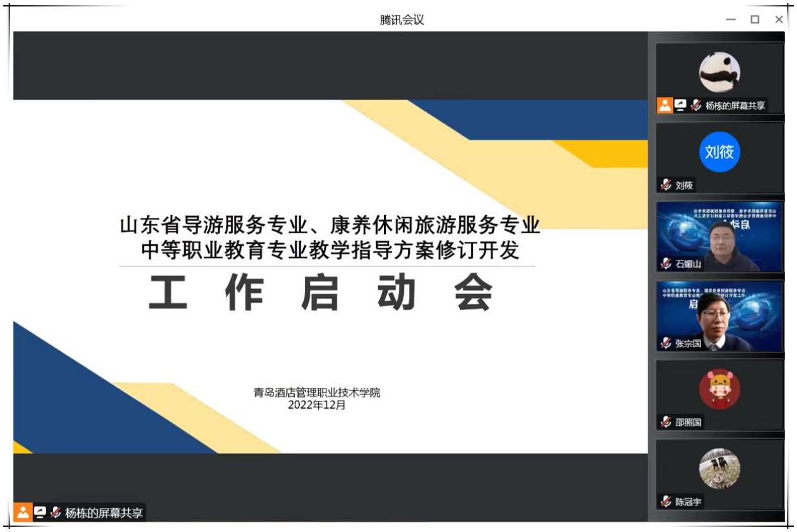Viewport: 797px width, 532px height.
Task: Click the 杨栋的屏幕共享 label on shared screen
Action: [x=105, y=513]
